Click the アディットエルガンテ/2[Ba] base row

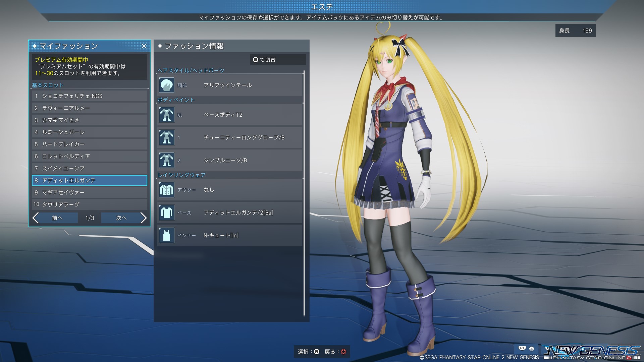click(x=230, y=213)
